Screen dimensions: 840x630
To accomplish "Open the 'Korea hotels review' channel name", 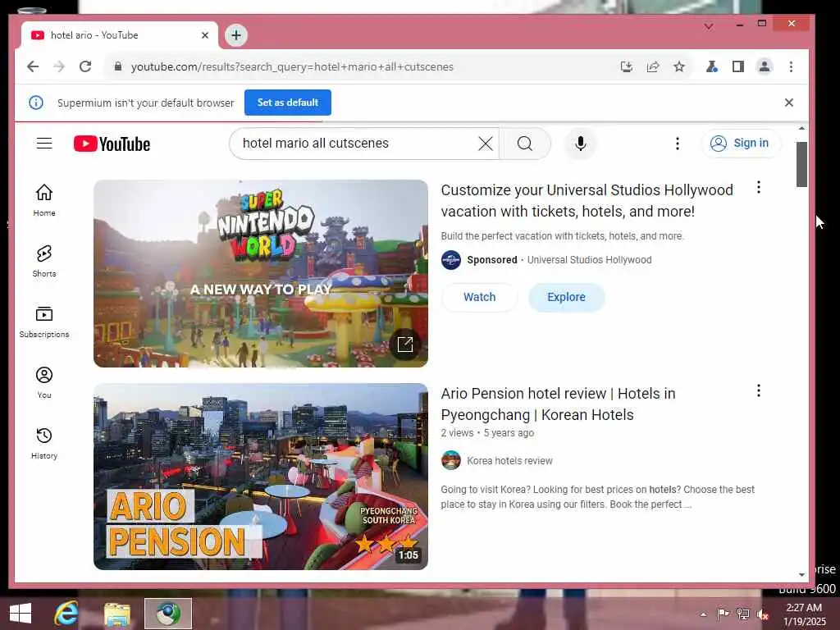I will (509, 461).
